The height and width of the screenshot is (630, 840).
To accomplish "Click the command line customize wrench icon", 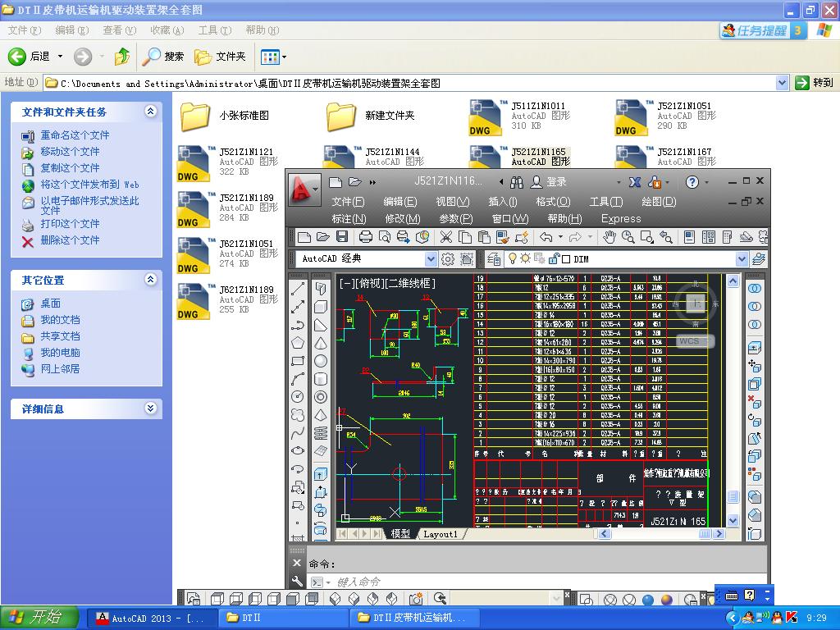I will click(x=297, y=582).
